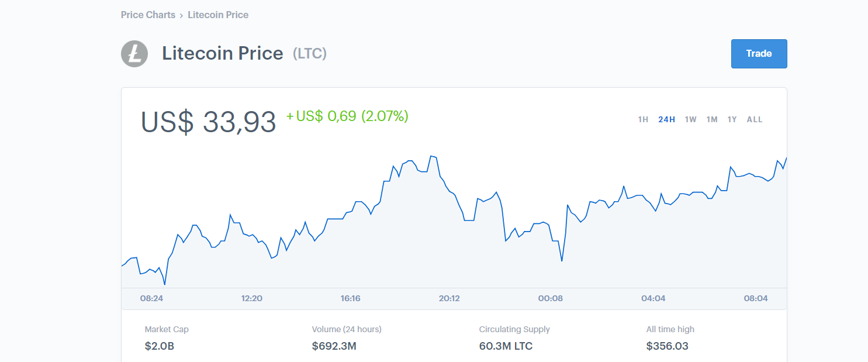The width and height of the screenshot is (868, 362).
Task: Click the Litecoin Price breadcrumb
Action: point(218,15)
